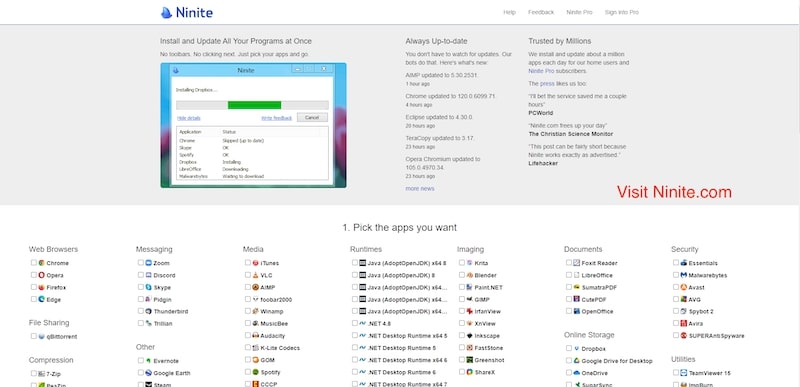Click Hide details in installer preview
The height and width of the screenshot is (387, 800).
(189, 118)
